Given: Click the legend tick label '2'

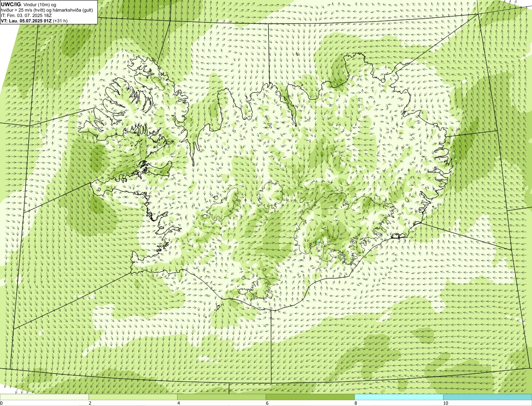Looking at the screenshot, I should point(90,403).
